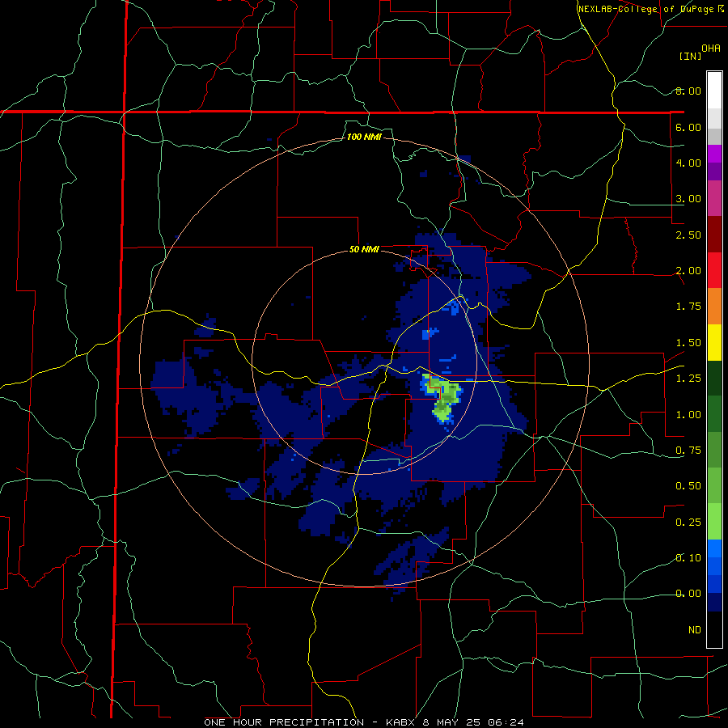Select the 1.25 legend value
This screenshot has height=728, width=728.
coord(688,379)
